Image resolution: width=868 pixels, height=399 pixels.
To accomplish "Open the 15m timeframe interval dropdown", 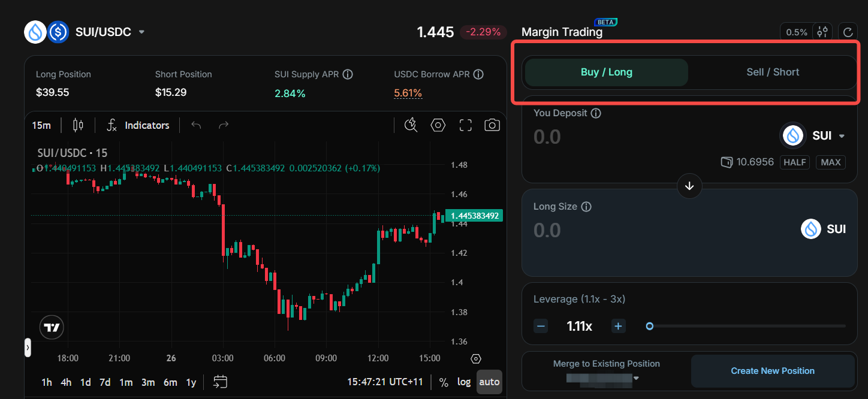I will 41,125.
